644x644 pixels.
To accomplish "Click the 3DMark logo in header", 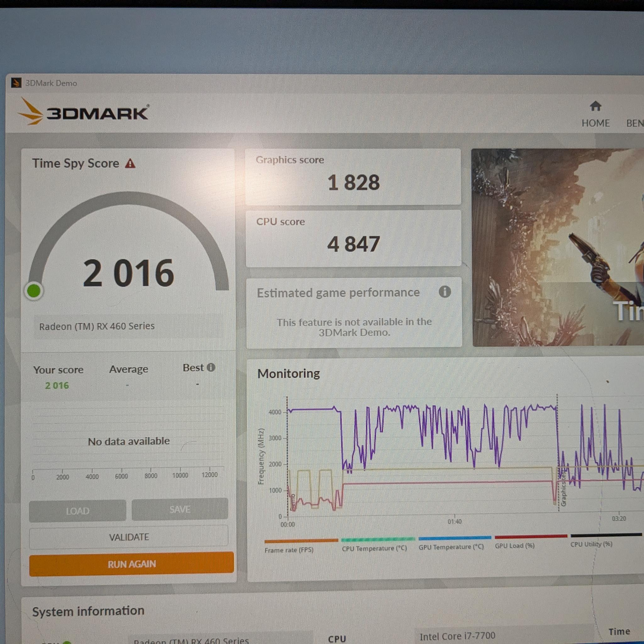I will pyautogui.click(x=83, y=112).
